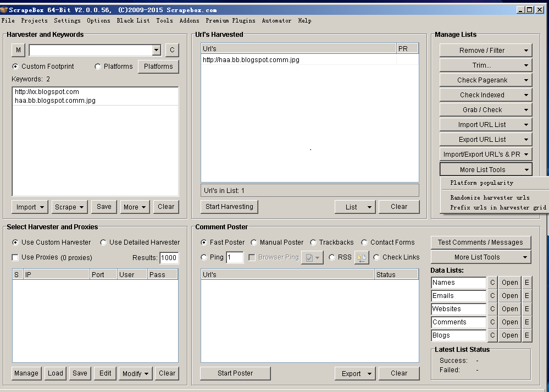Open the Black List menu
The image size is (549, 392).
coord(133,21)
